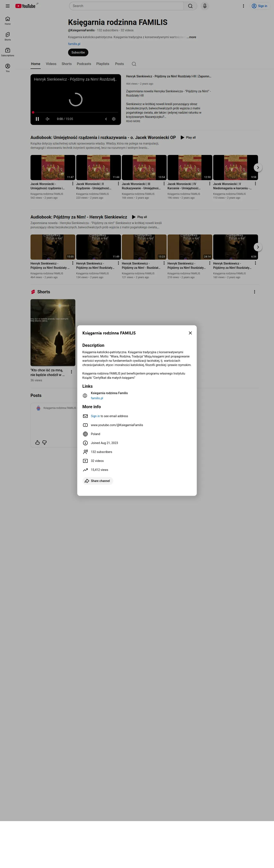Image resolution: width=274 pixels, height=868 pixels.
Task: Open menu for Sienkiewicz 15:05 video
Action: [73, 263]
